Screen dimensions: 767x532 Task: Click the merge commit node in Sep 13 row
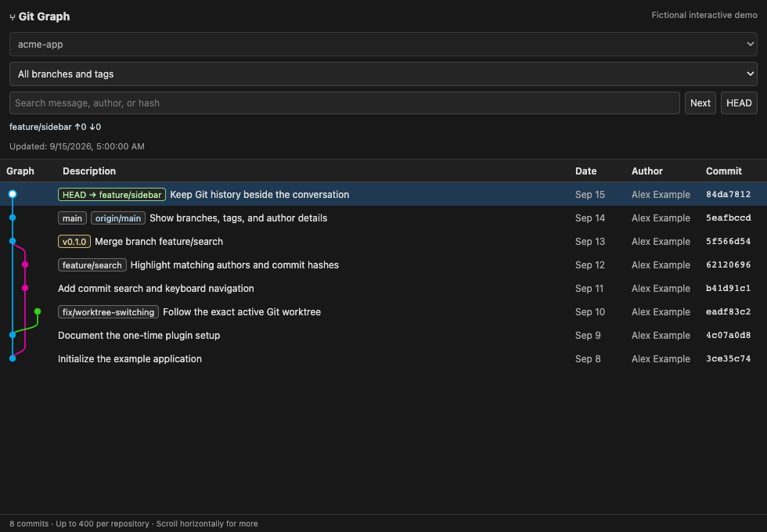click(13, 241)
